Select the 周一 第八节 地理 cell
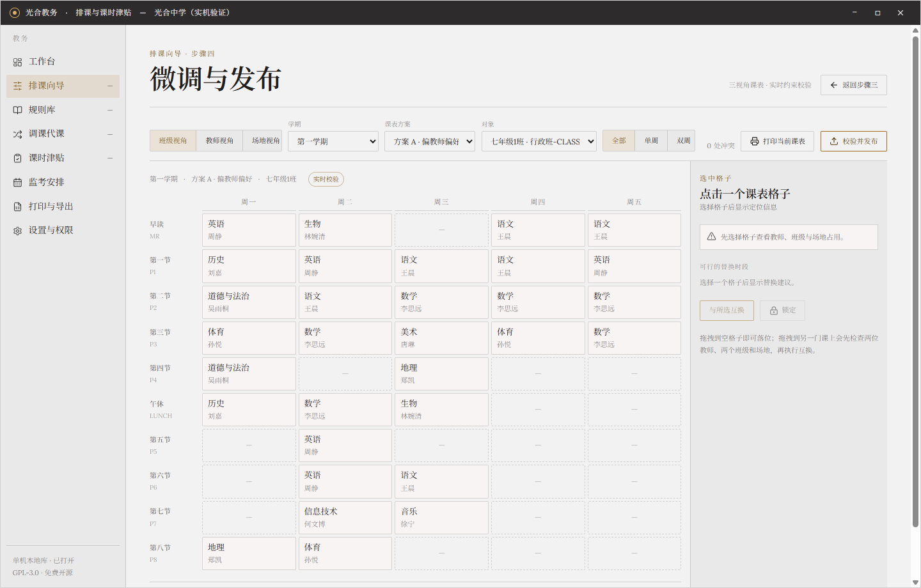 click(249, 553)
